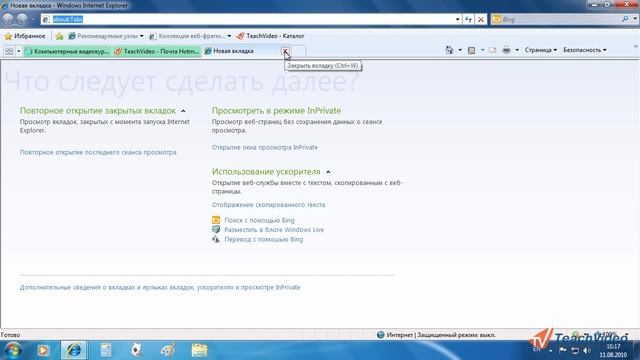Click the small new tab button
Image resolution: width=640 pixels, height=360 pixels.
pos(299,51)
